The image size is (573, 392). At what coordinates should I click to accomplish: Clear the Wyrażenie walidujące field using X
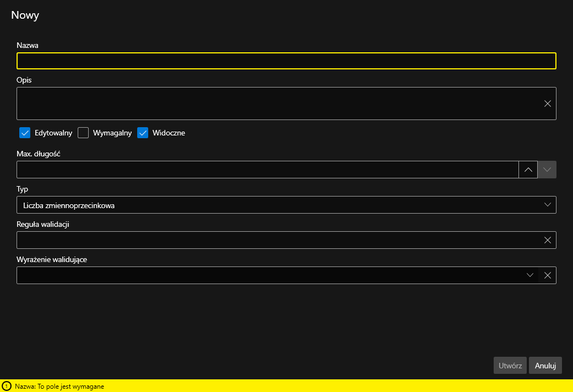[547, 275]
